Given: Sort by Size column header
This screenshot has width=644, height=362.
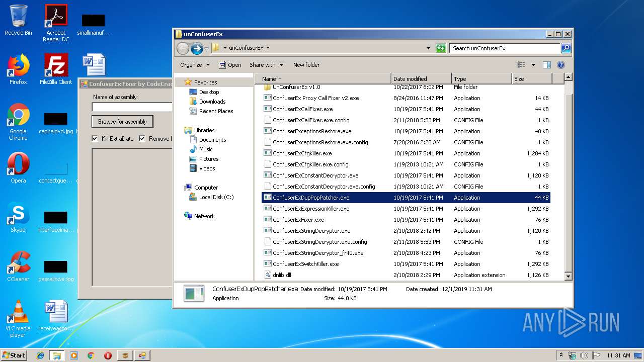Looking at the screenshot, I should [532, 79].
